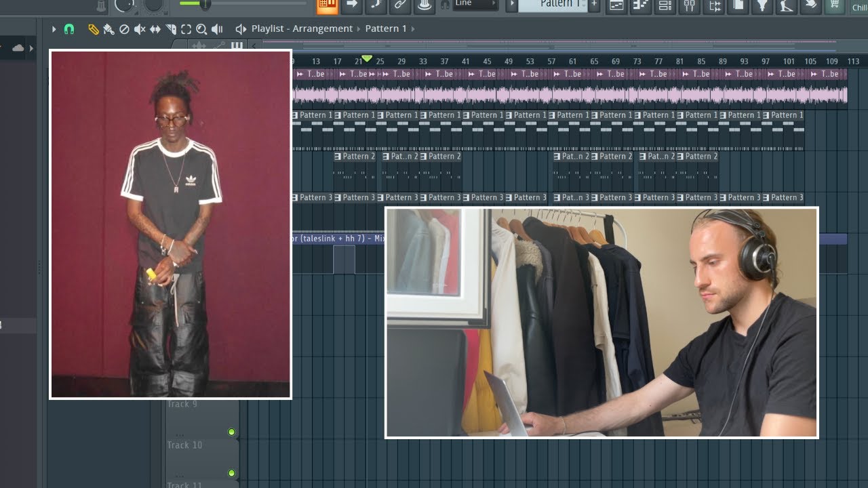Viewport: 868px width, 488px height.
Task: Select the Slip tool
Action: (155, 29)
